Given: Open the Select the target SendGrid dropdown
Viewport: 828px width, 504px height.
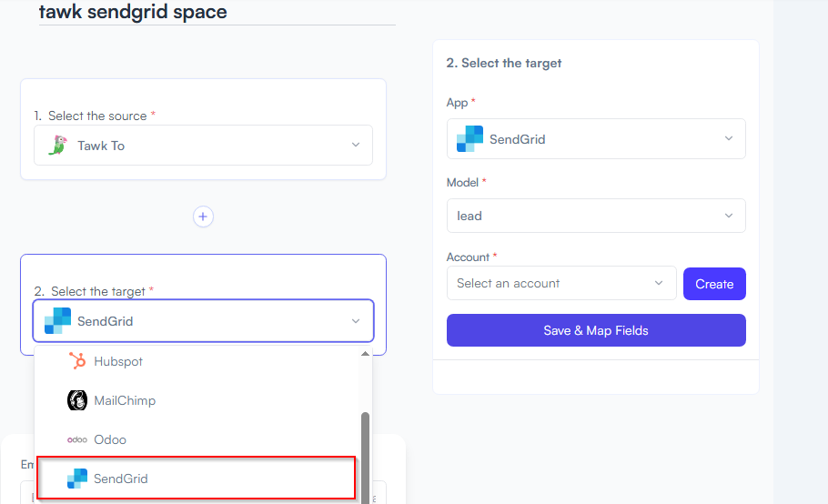Looking at the screenshot, I should pyautogui.click(x=203, y=321).
